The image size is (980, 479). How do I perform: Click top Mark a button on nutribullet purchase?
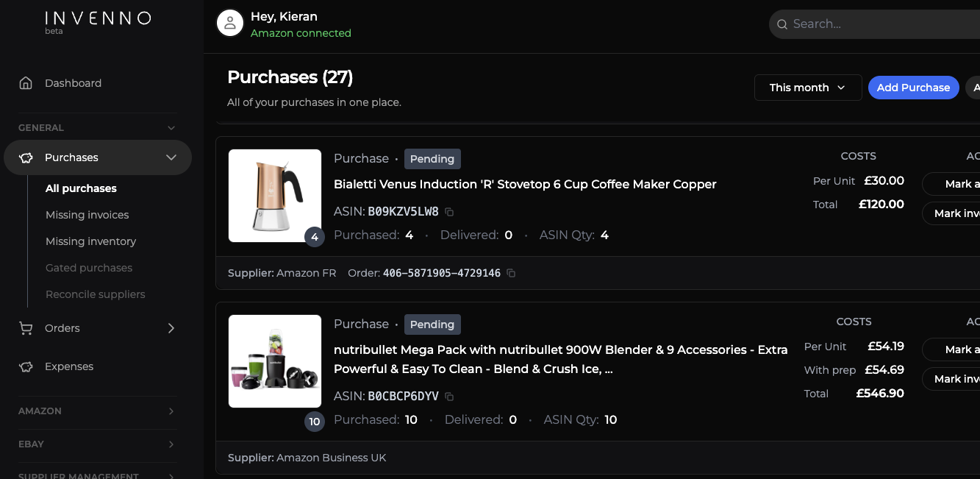click(x=951, y=350)
